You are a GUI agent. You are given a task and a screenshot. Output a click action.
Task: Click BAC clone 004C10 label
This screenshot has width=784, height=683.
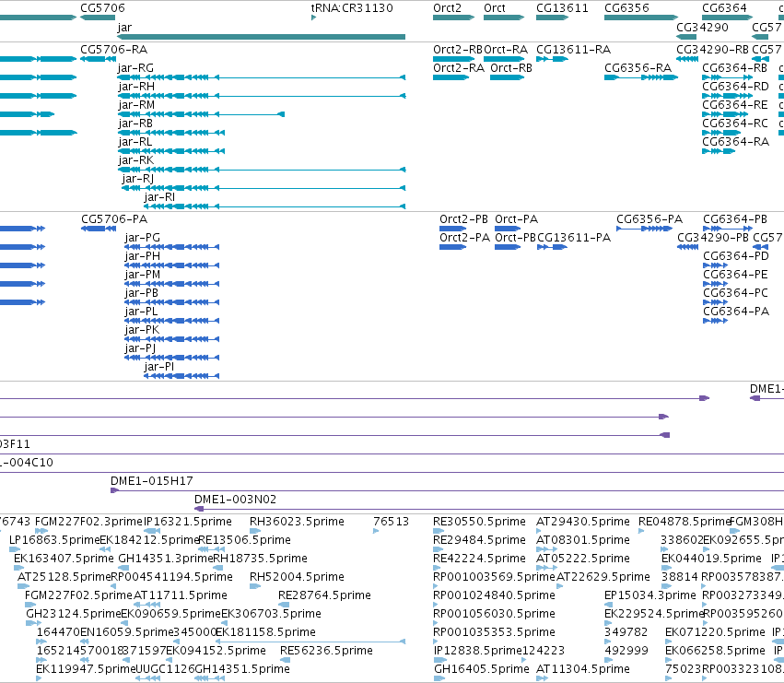coord(27,463)
